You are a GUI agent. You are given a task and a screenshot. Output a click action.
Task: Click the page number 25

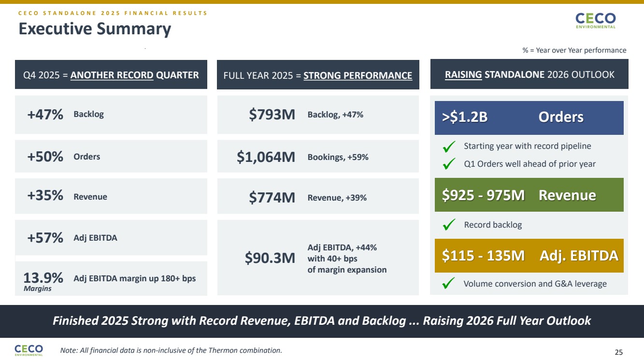tap(618, 352)
